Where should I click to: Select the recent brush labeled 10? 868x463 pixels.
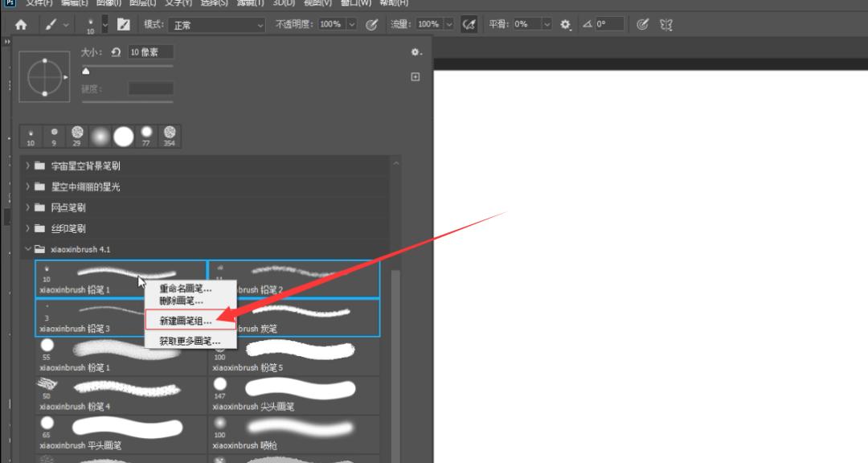pos(31,136)
